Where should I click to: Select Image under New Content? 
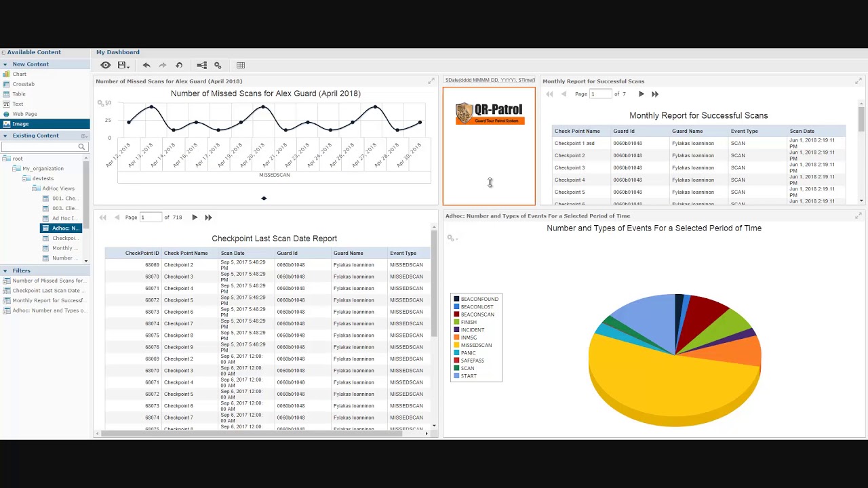pyautogui.click(x=45, y=124)
